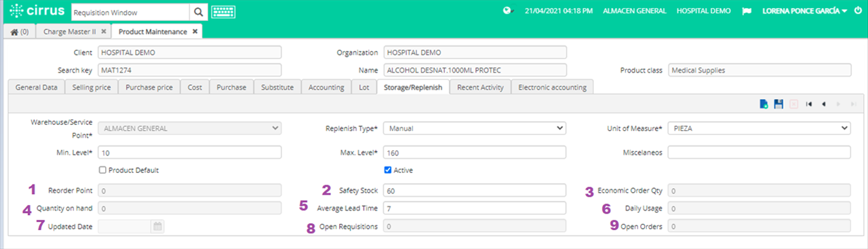Image resolution: width=868 pixels, height=249 pixels.
Task: Open the Updated Date calendar icon
Action: pos(157,227)
